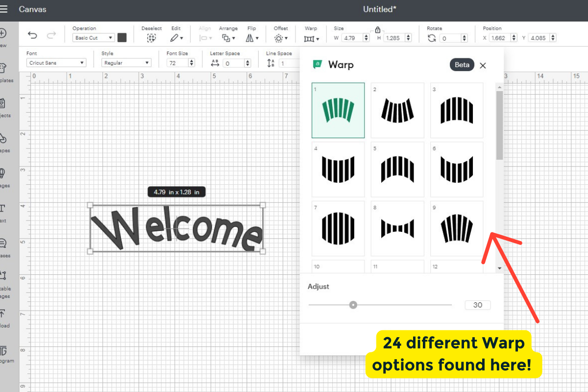Select warp style 8 bowtie thumbnail
The height and width of the screenshot is (392, 588).
397,228
